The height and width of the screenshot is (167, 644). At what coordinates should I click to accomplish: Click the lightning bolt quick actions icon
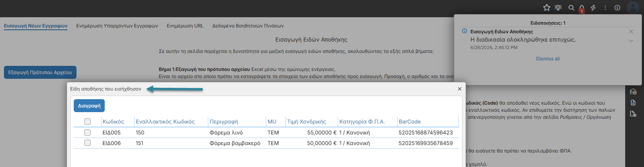coord(593,7)
